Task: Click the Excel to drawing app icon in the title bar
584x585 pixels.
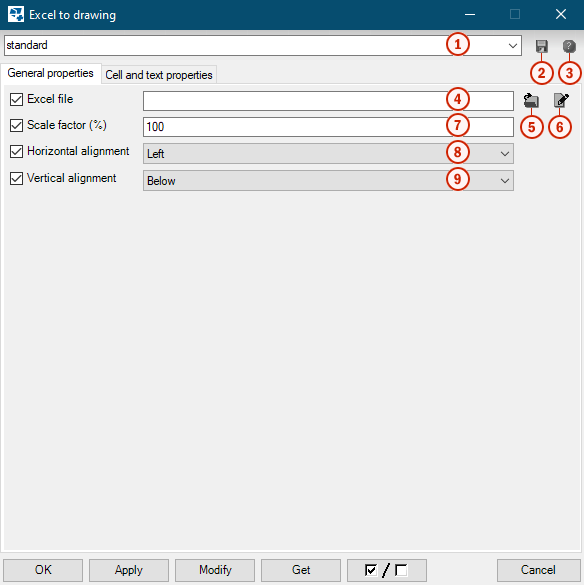Action: point(16,15)
